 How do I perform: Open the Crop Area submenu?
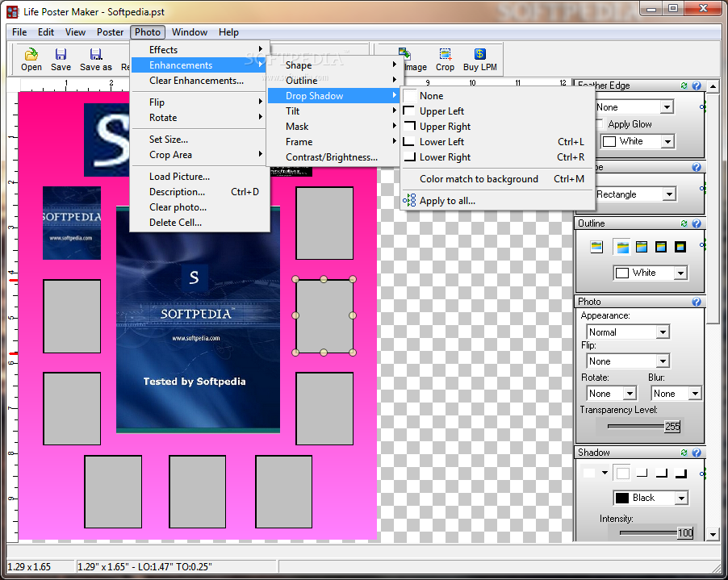point(199,155)
